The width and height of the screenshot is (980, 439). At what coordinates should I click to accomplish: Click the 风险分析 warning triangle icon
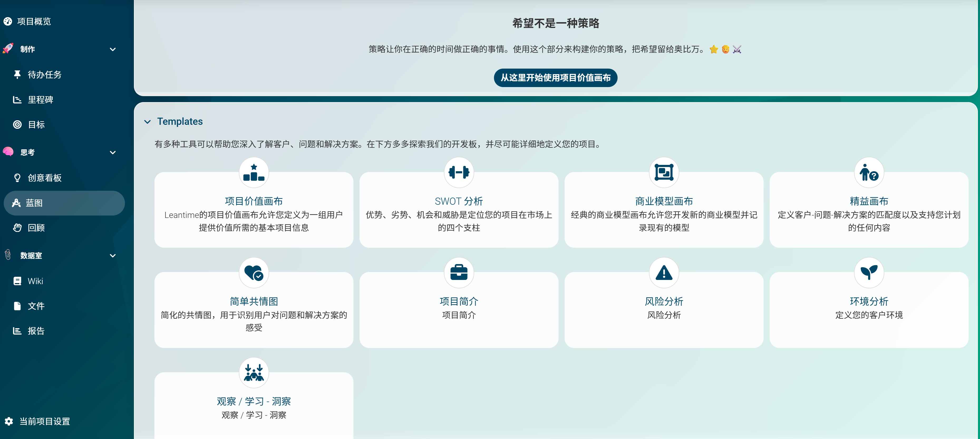[664, 273]
